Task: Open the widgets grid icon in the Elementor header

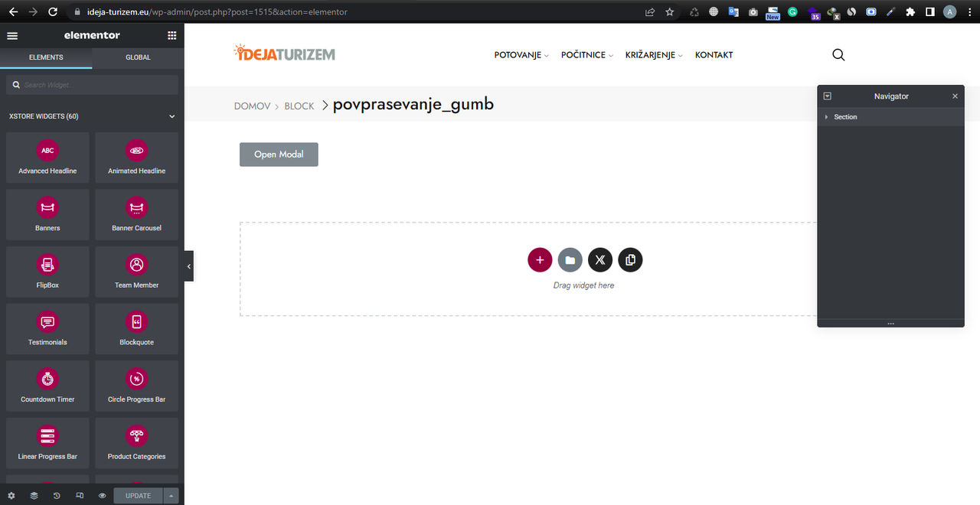Action: pos(171,36)
